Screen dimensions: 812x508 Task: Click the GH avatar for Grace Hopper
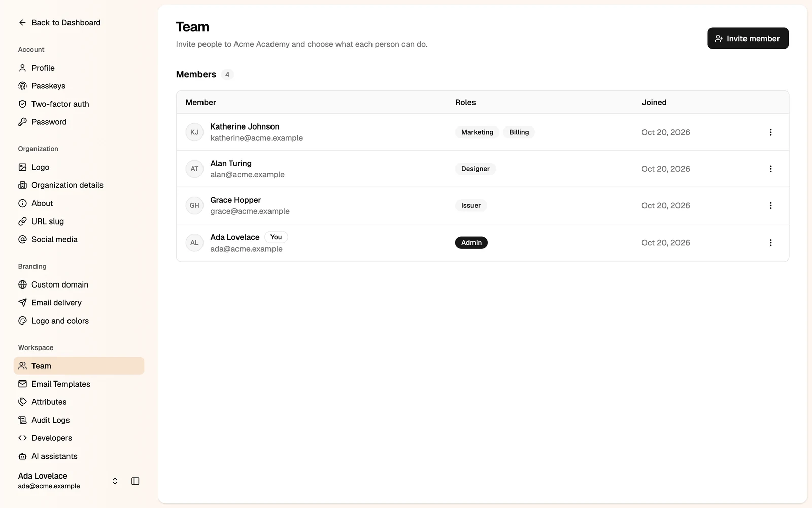point(194,205)
